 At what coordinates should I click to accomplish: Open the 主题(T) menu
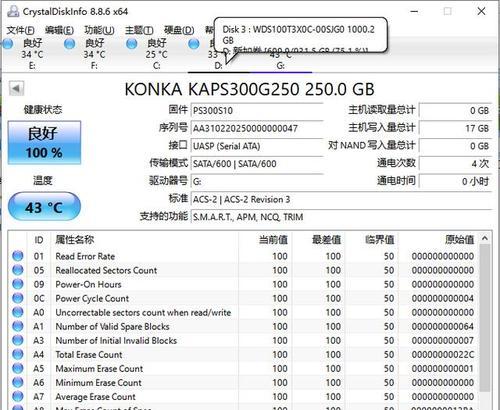click(139, 31)
